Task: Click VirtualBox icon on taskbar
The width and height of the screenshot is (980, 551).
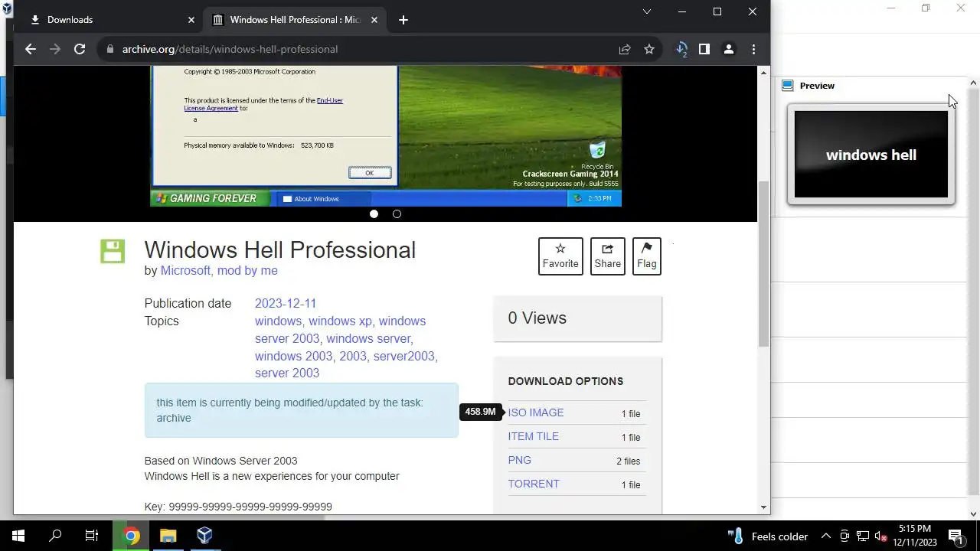Action: [x=204, y=536]
